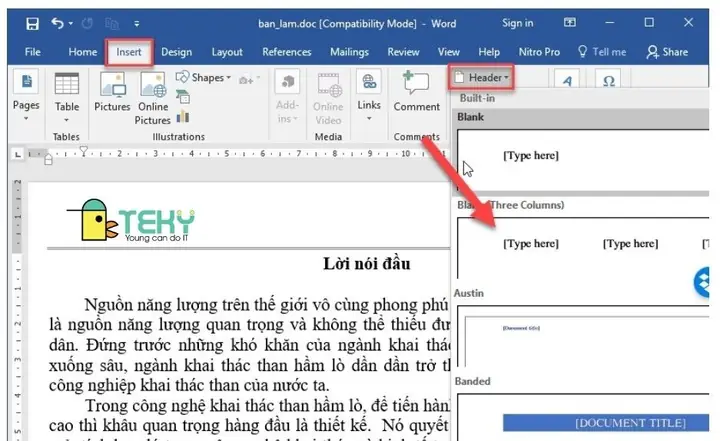
Task: Open the Undo history dropdown arrow
Action: 70,23
